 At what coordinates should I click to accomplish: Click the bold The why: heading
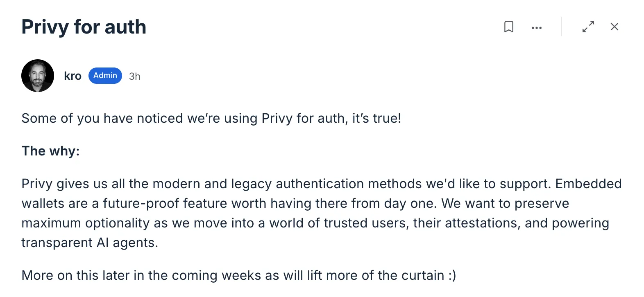tap(50, 151)
